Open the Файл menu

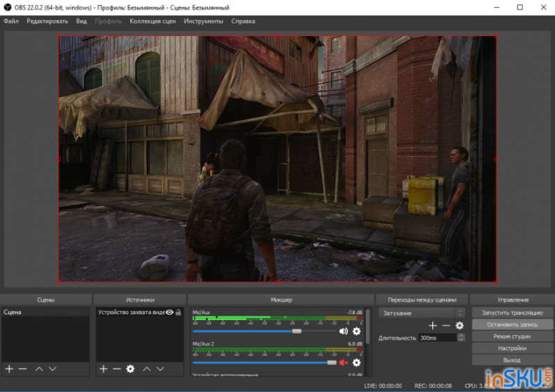click(x=11, y=22)
